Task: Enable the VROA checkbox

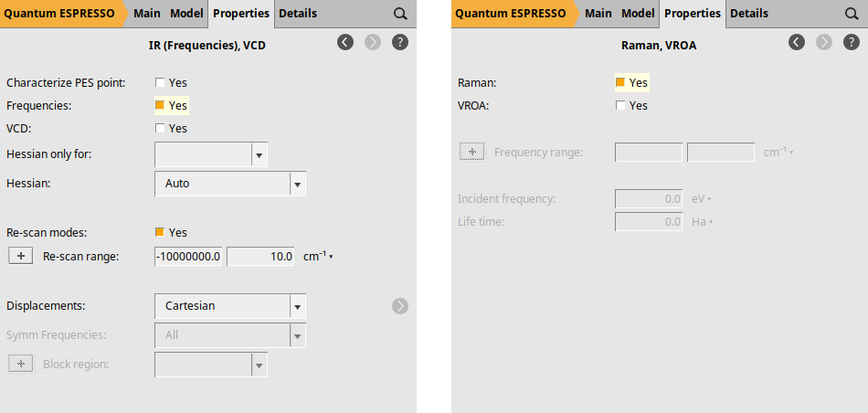Action: point(620,106)
